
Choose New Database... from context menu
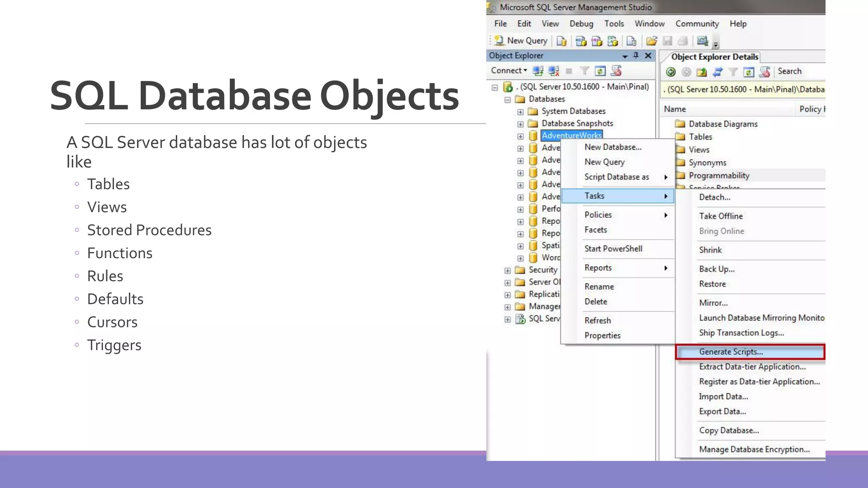pyautogui.click(x=618, y=147)
